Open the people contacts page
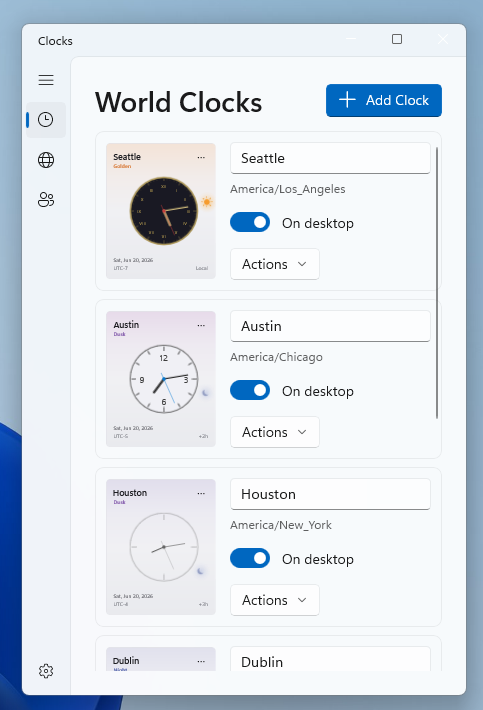483x710 pixels. pyautogui.click(x=46, y=199)
